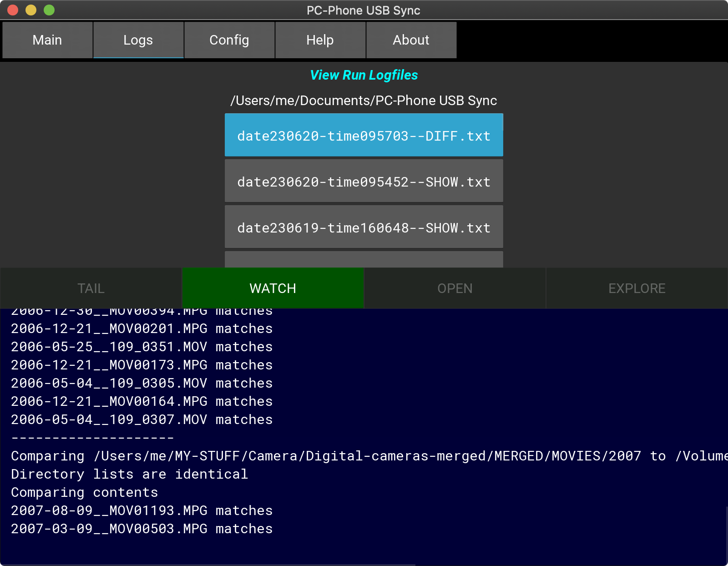Click log line 2006-12-21__MOV00164.MPG matches
The width and height of the screenshot is (728, 566).
click(x=142, y=401)
